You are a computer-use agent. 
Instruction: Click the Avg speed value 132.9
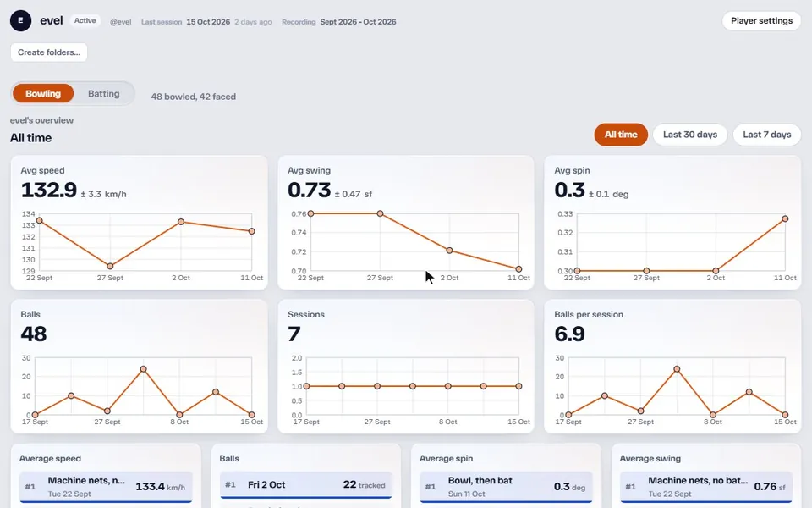tap(49, 190)
